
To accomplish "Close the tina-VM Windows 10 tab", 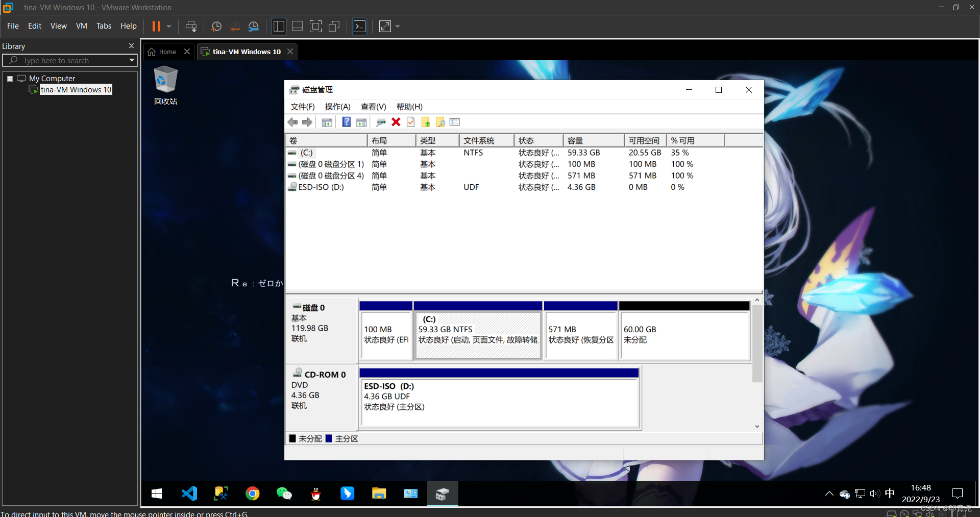I will [x=290, y=52].
